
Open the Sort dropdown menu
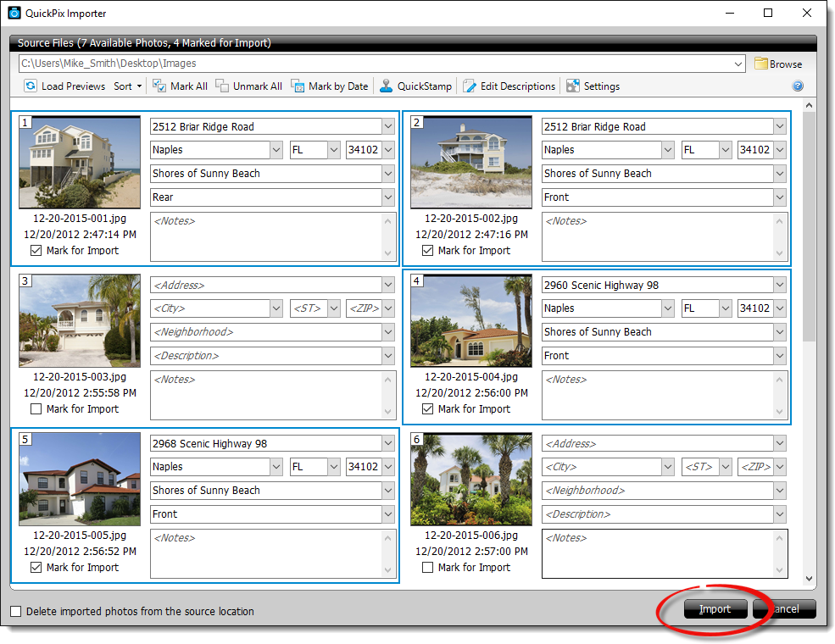[128, 86]
